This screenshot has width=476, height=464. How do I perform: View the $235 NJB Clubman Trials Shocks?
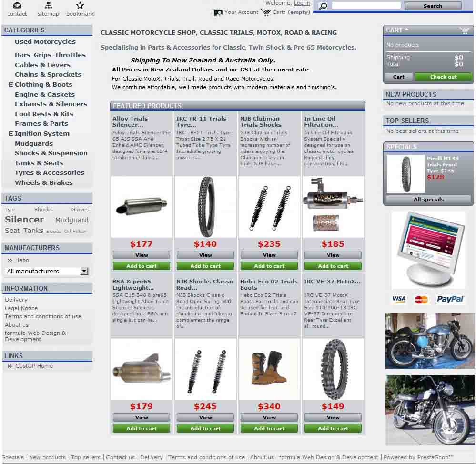click(269, 255)
